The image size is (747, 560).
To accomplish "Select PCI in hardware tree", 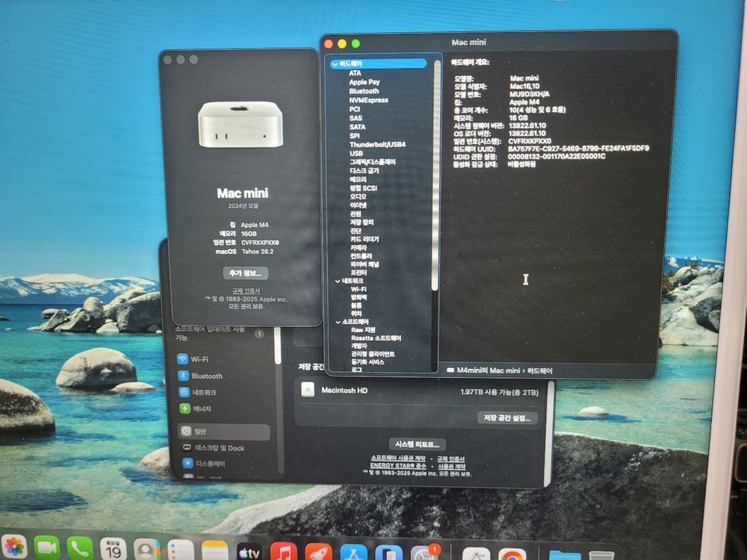I will (354, 109).
